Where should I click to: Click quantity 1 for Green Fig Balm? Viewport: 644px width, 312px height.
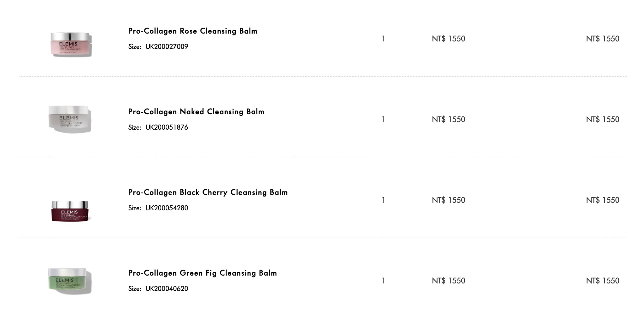pyautogui.click(x=383, y=281)
